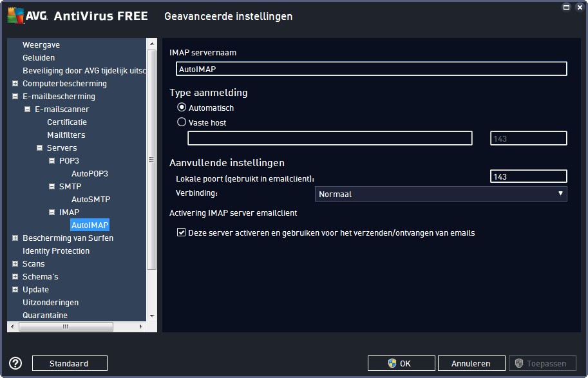Open the Uitzonderingen settings item

point(51,302)
